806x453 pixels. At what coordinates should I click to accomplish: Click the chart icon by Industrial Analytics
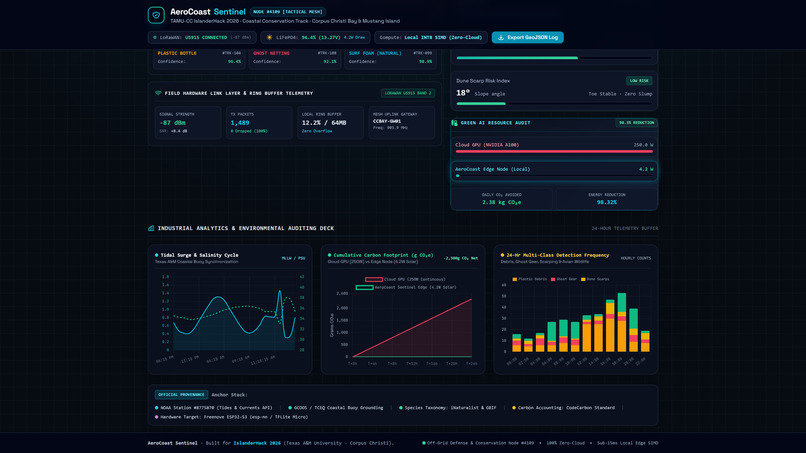point(151,228)
